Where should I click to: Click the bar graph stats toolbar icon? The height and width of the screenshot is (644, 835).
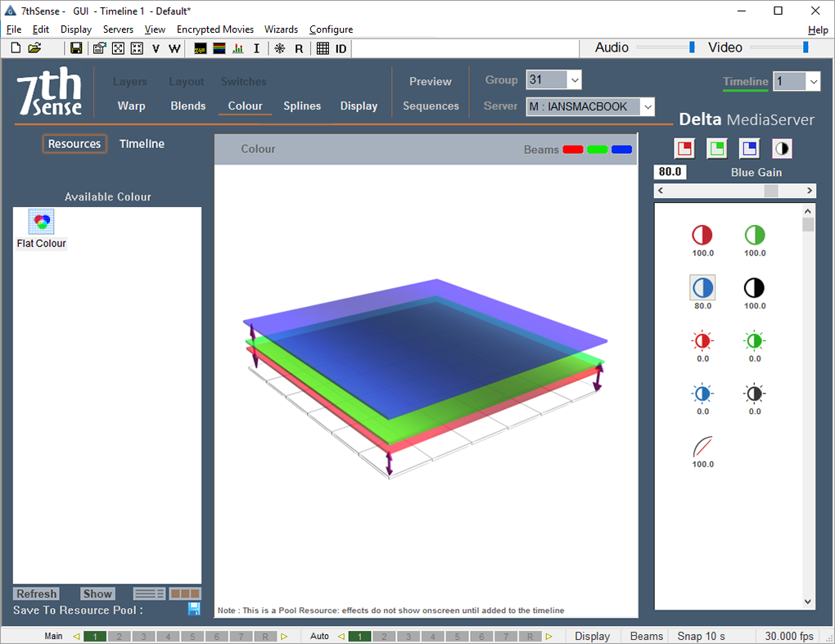click(x=238, y=49)
